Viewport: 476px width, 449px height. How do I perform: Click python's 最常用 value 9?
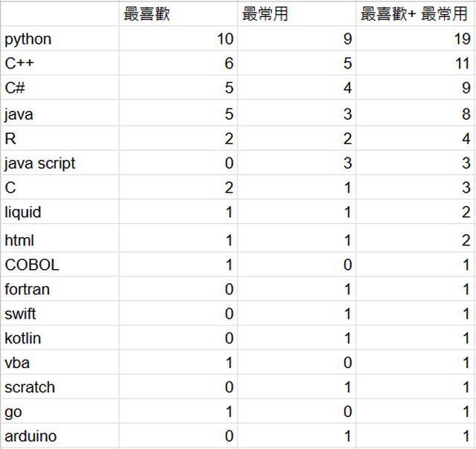pos(297,39)
